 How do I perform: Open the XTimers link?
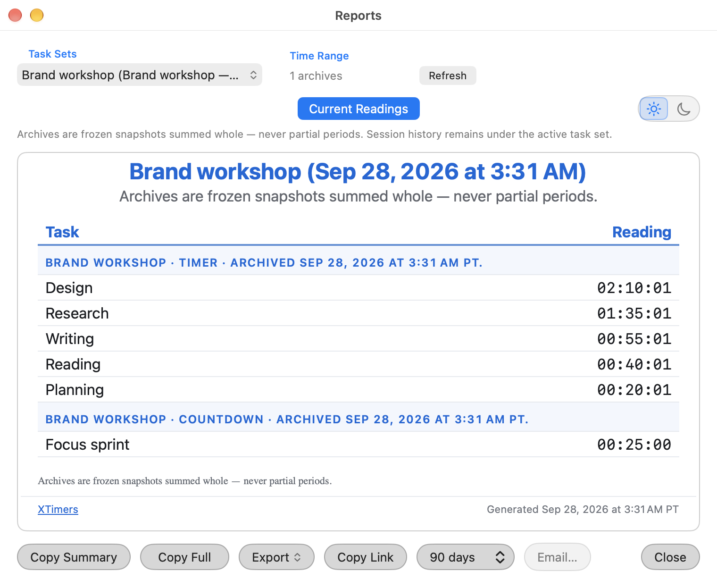click(58, 509)
